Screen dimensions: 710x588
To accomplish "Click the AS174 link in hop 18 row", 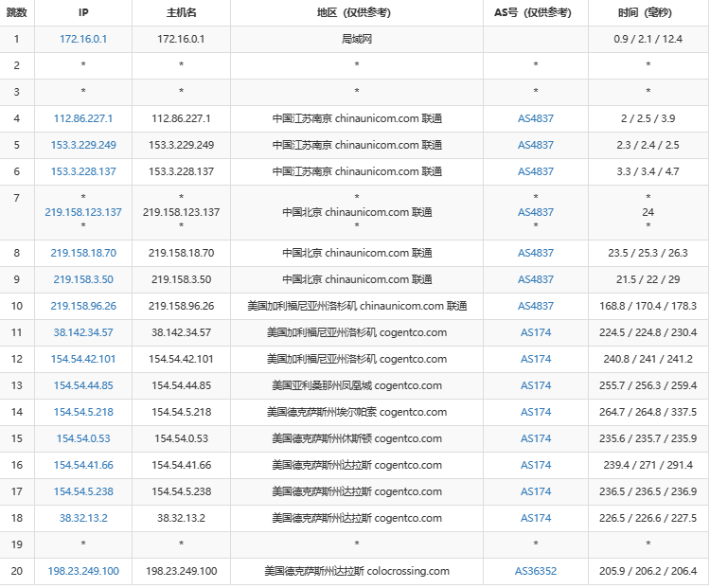I will (x=536, y=518).
